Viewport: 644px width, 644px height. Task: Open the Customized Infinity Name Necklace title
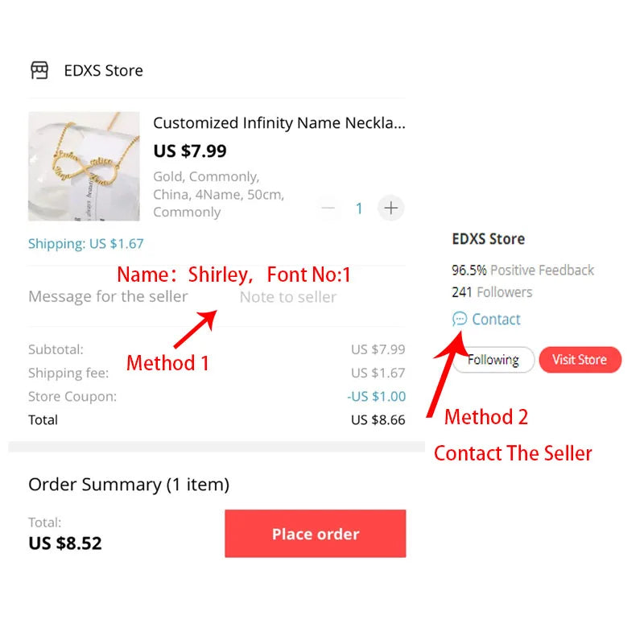[x=279, y=123]
